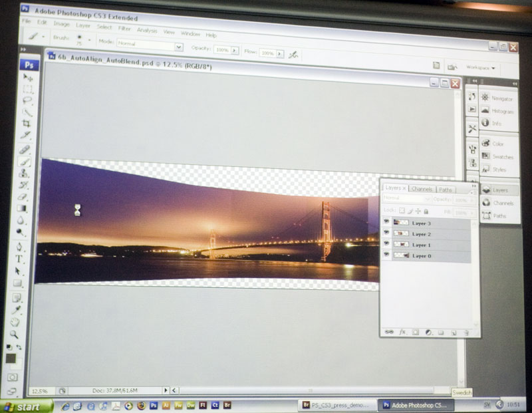The image size is (532, 413).
Task: Pick the Lasso tool
Action: coord(27,100)
